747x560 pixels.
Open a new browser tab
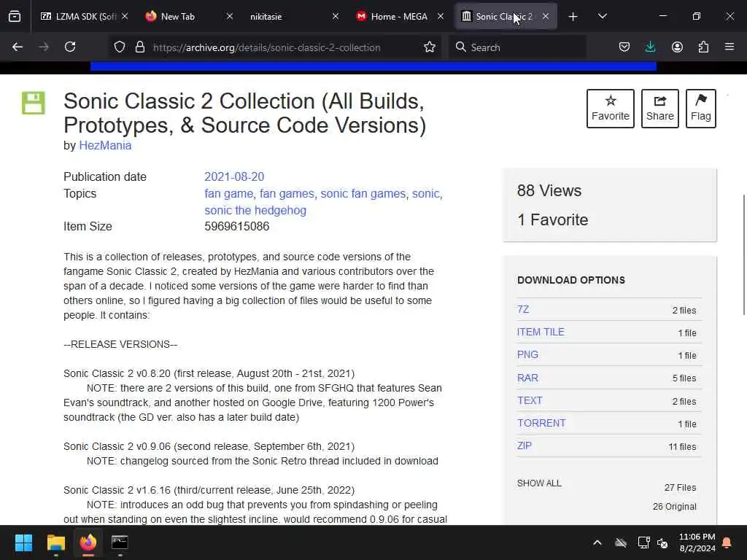pos(573,17)
